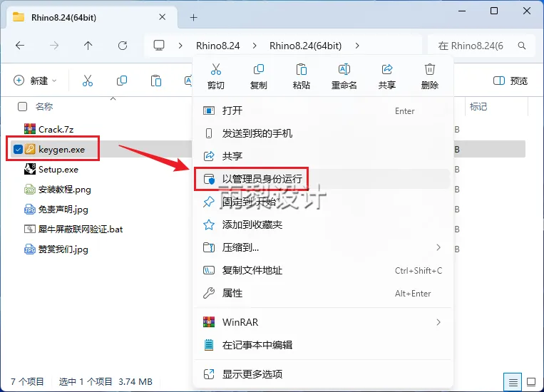Click the 标记 column header
Viewport: 544px width, 392px height.
[x=478, y=106]
